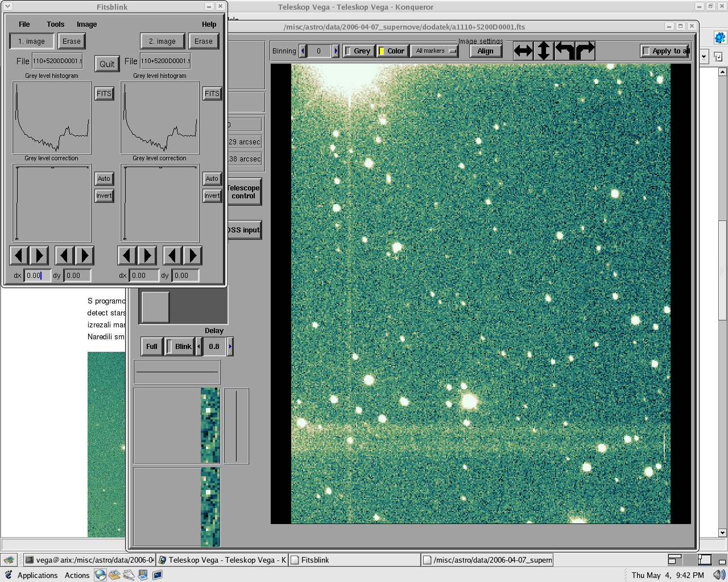Screen dimensions: 728x582
Task: Click the Quit button in Fitsblink
Action: [x=107, y=64]
